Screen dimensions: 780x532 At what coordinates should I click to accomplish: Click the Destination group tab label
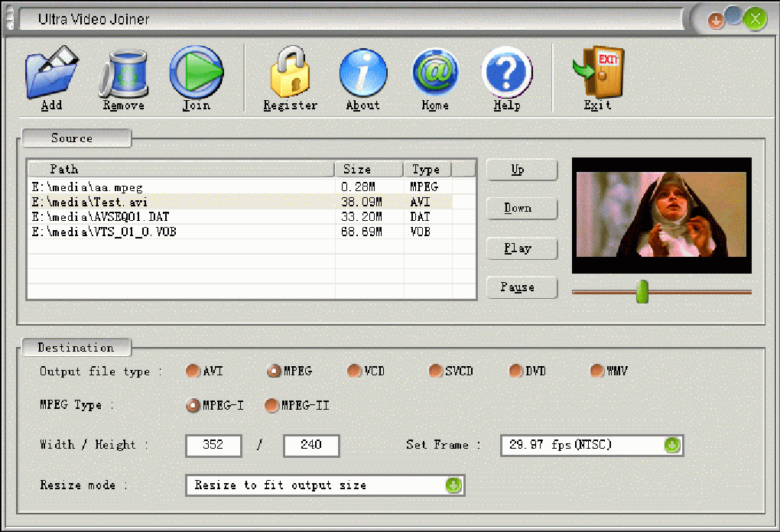(76, 348)
